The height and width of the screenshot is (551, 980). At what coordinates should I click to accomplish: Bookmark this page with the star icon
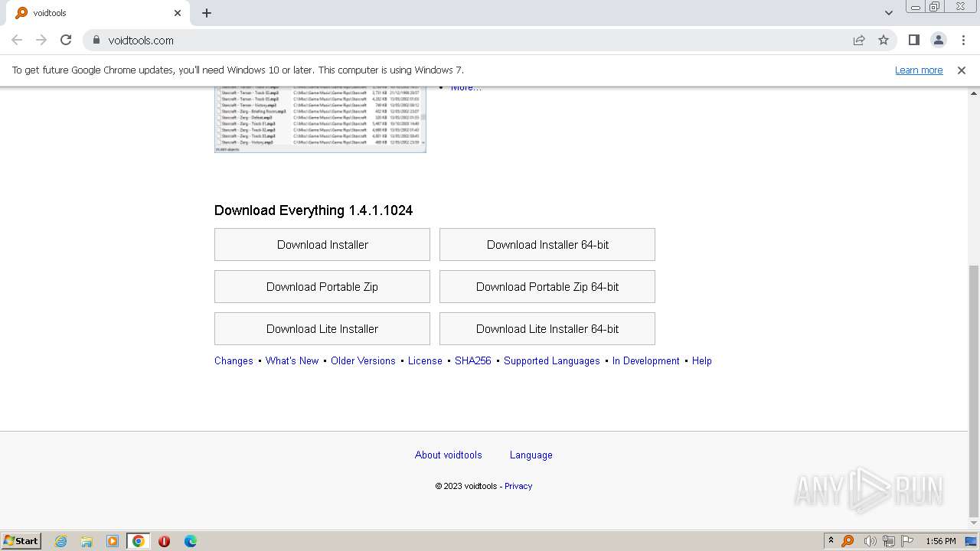click(884, 40)
